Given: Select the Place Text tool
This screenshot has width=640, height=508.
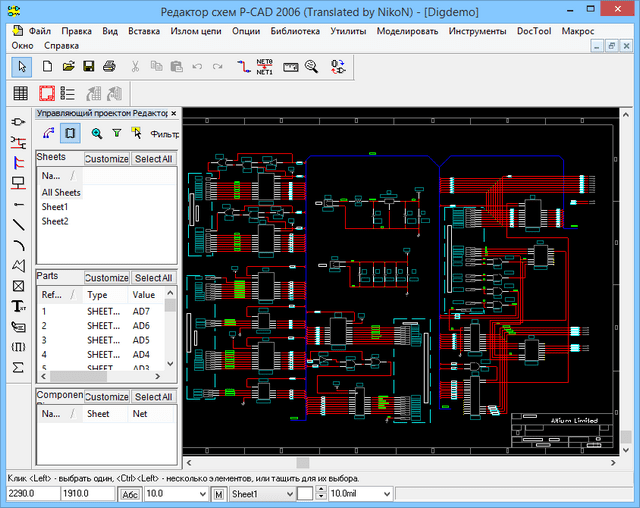Looking at the screenshot, I should (x=18, y=306).
